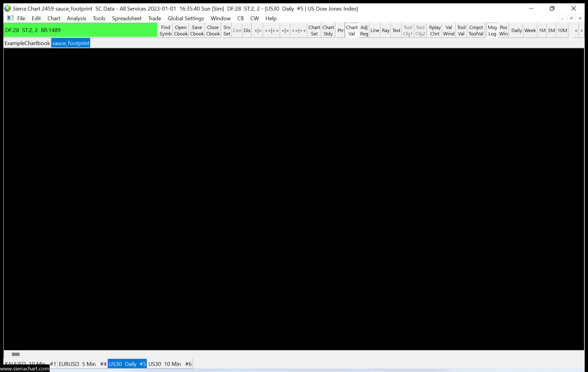The height and width of the screenshot is (372, 588).
Task: Save the chartbook with Save Cbook
Action: pyautogui.click(x=197, y=31)
